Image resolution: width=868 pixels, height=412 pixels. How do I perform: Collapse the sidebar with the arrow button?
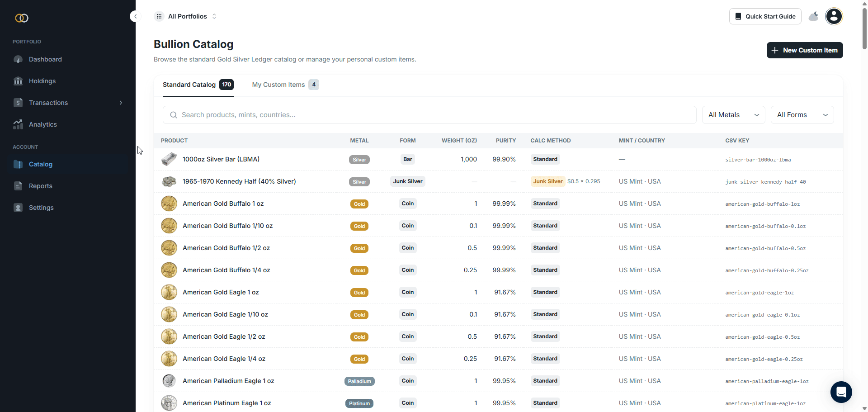pyautogui.click(x=135, y=16)
